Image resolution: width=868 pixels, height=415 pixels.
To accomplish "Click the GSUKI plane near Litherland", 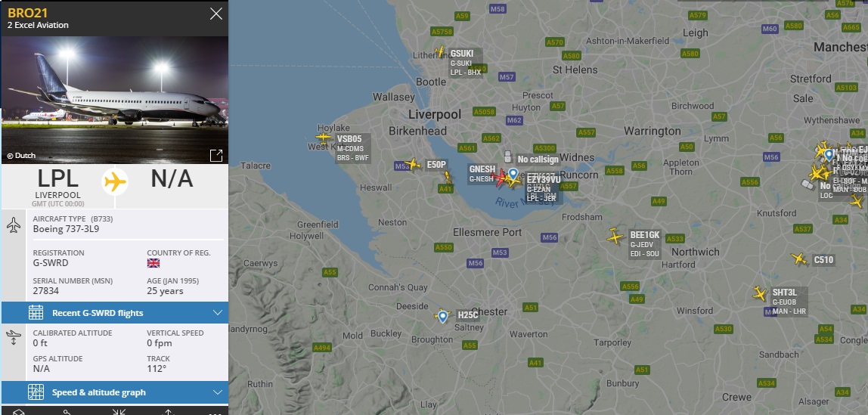I will (439, 52).
